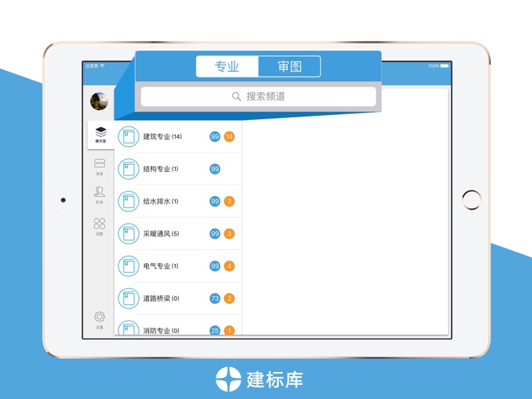The image size is (532, 399).
Task: Open the 电气专业 (1) channel
Action: coord(178,266)
